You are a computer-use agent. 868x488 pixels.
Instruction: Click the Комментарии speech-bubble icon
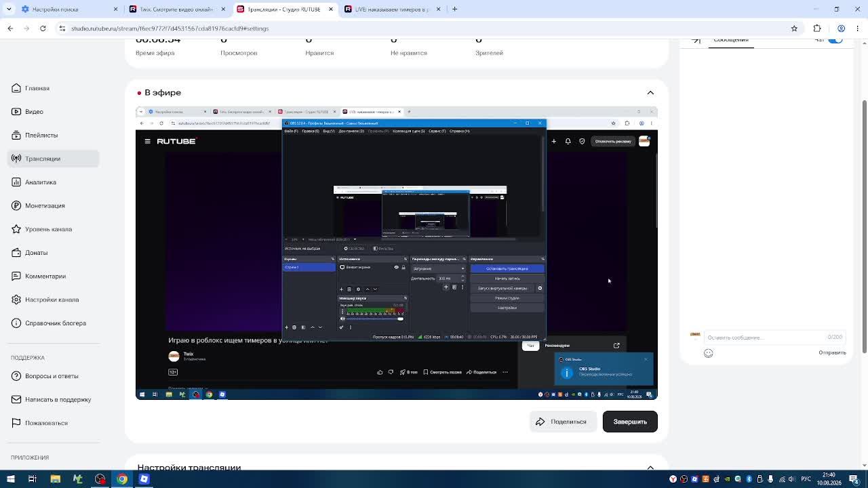pyautogui.click(x=16, y=276)
